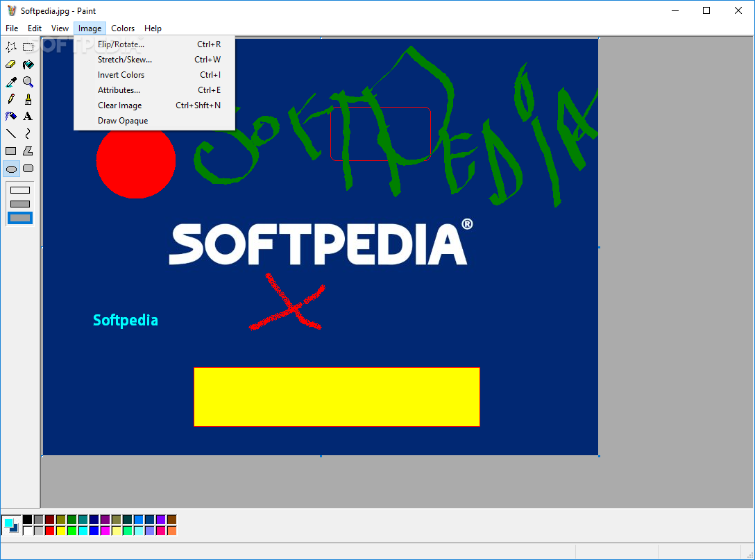Maximize the Paint window
The height and width of the screenshot is (560, 755).
coord(706,10)
